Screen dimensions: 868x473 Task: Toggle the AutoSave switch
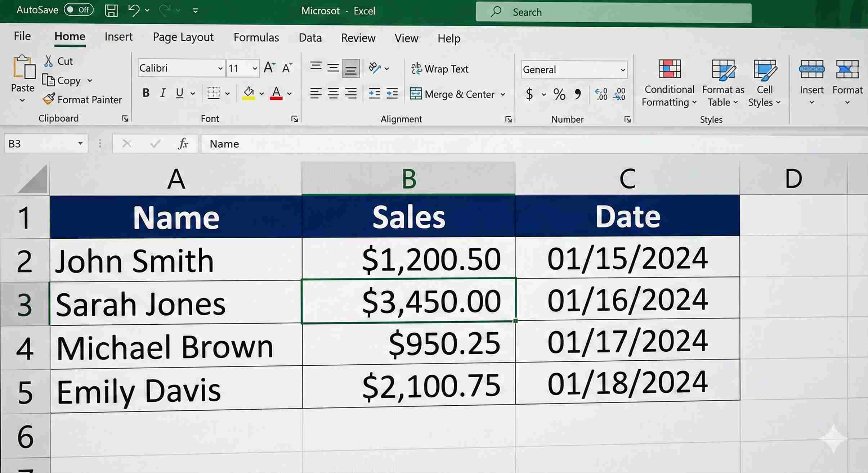click(79, 10)
